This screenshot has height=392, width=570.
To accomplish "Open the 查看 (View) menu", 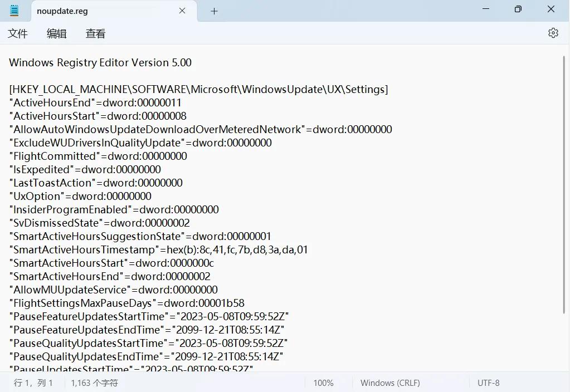I will (95, 34).
